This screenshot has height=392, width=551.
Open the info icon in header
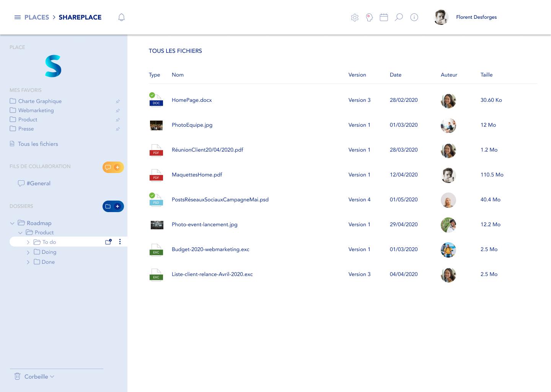click(414, 17)
